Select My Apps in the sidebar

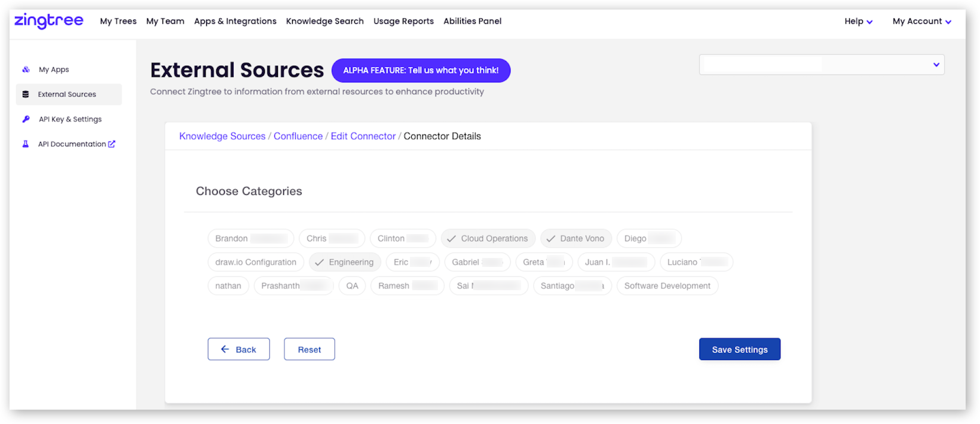tap(54, 69)
